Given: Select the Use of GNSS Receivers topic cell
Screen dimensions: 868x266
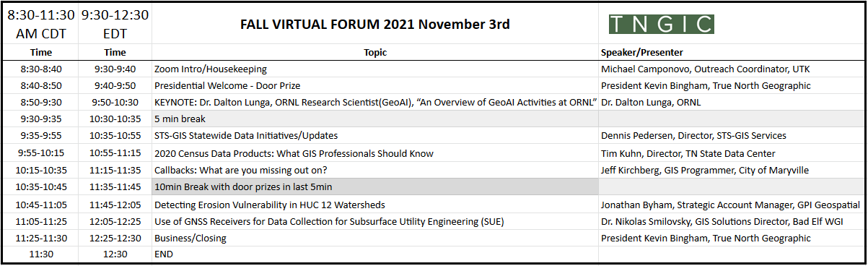Looking at the screenshot, I should (375, 221).
